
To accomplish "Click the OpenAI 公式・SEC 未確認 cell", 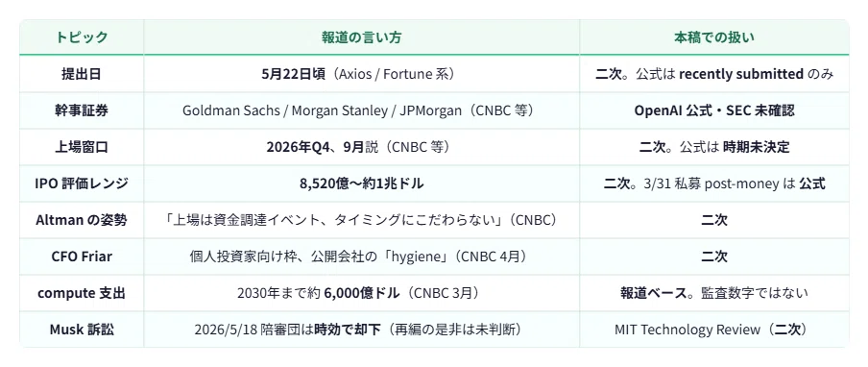I will 714,110.
